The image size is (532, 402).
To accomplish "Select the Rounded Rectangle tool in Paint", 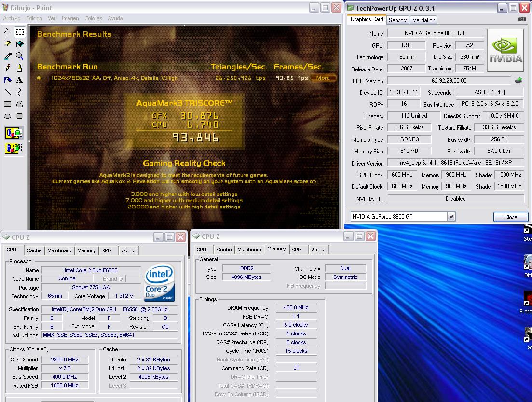I will click(20, 116).
